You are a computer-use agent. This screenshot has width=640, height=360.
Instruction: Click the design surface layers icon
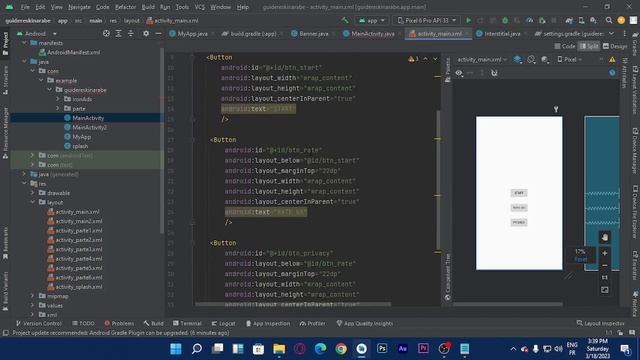517,60
